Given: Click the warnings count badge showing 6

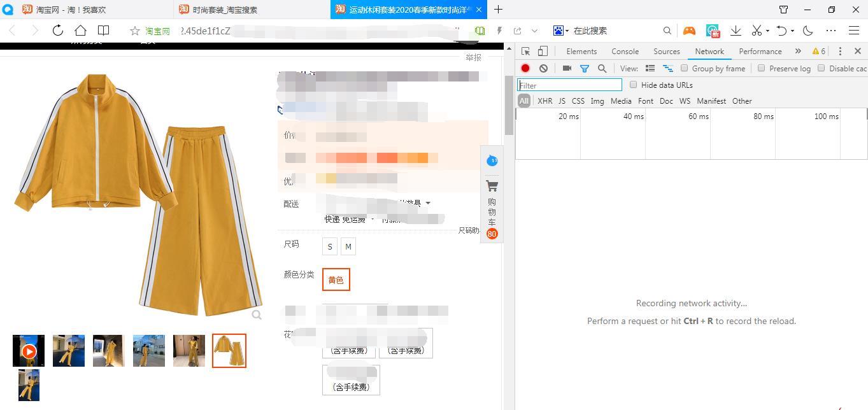Looking at the screenshot, I should [x=819, y=52].
